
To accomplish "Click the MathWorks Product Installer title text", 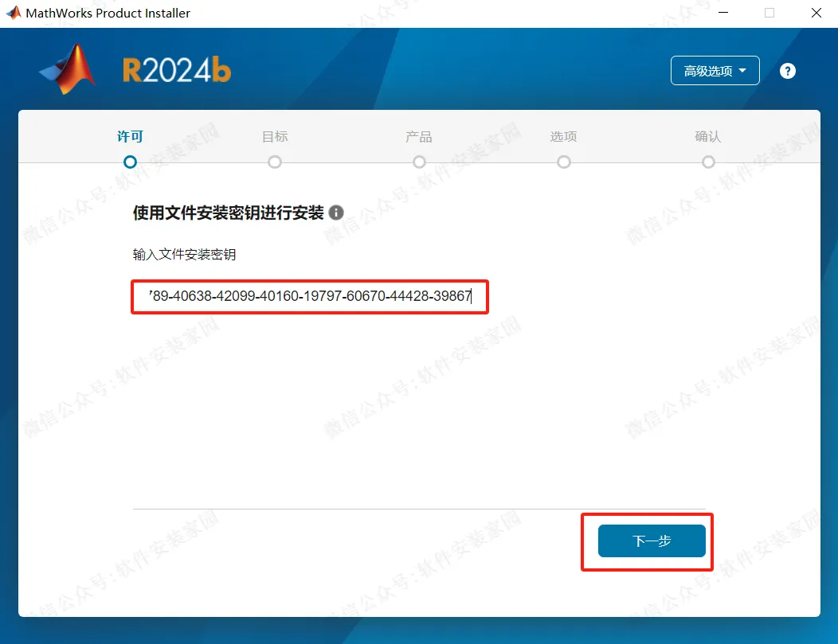I will [x=108, y=14].
